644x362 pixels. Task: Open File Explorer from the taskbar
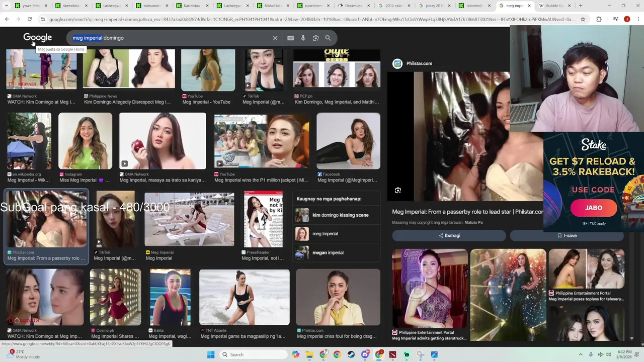click(x=309, y=354)
